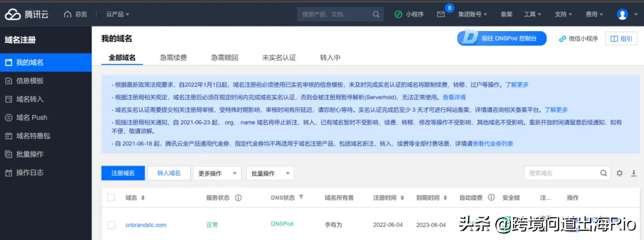Open table column settings gear
Image resolution: width=644 pixels, height=240 pixels.
click(x=620, y=173)
